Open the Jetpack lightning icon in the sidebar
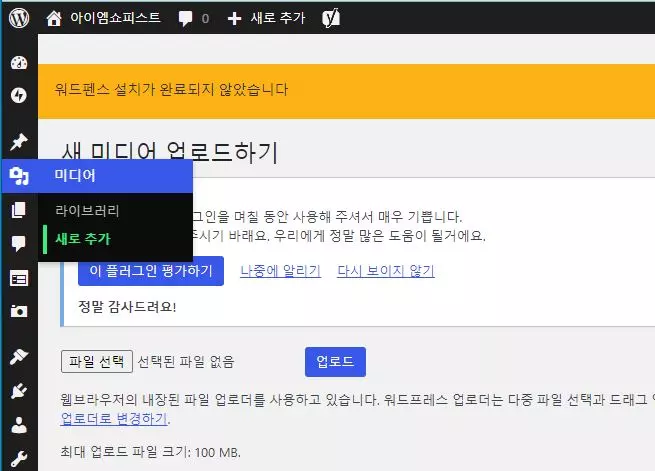Viewport: 655px width, 471px height. 19,95
